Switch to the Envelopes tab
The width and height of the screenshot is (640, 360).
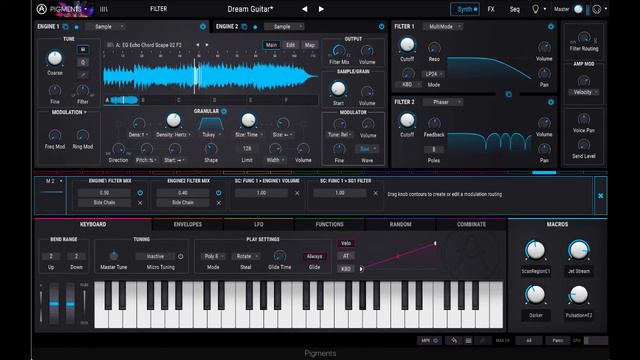pyautogui.click(x=188, y=224)
